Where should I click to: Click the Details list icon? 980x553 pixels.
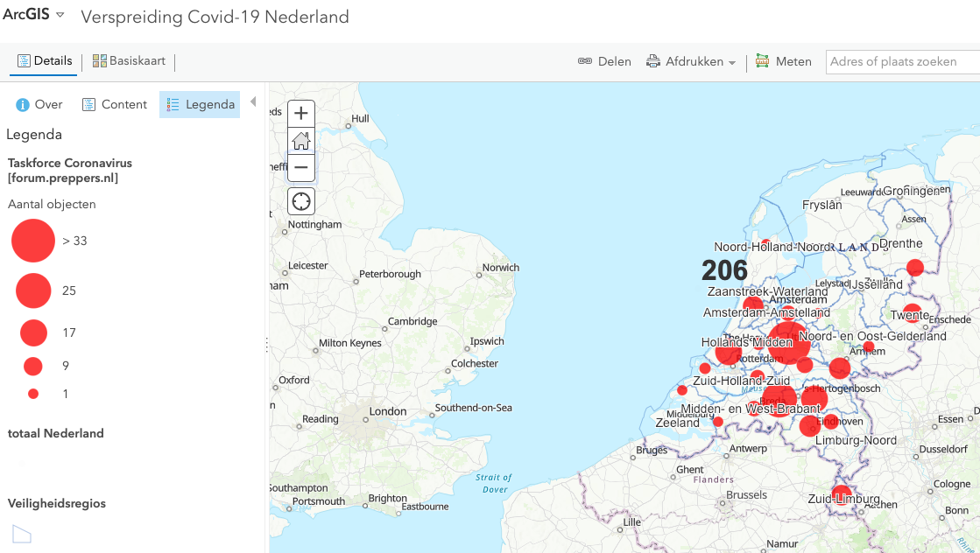(24, 61)
